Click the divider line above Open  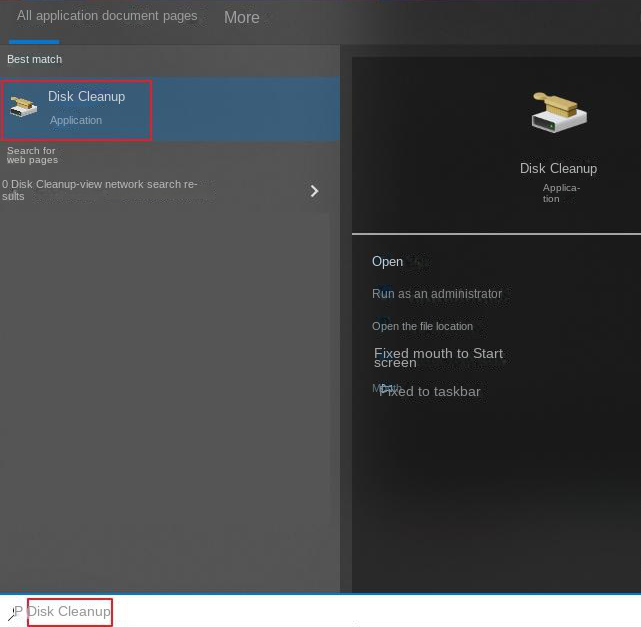click(x=496, y=234)
